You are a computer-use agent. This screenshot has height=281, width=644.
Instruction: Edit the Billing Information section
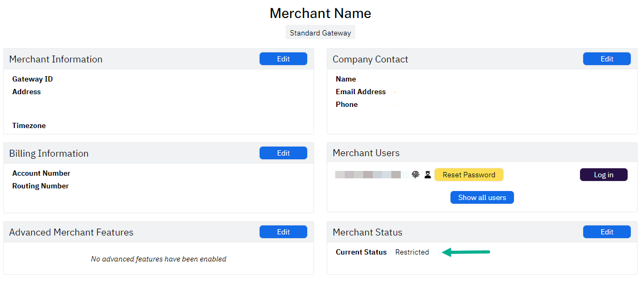283,153
